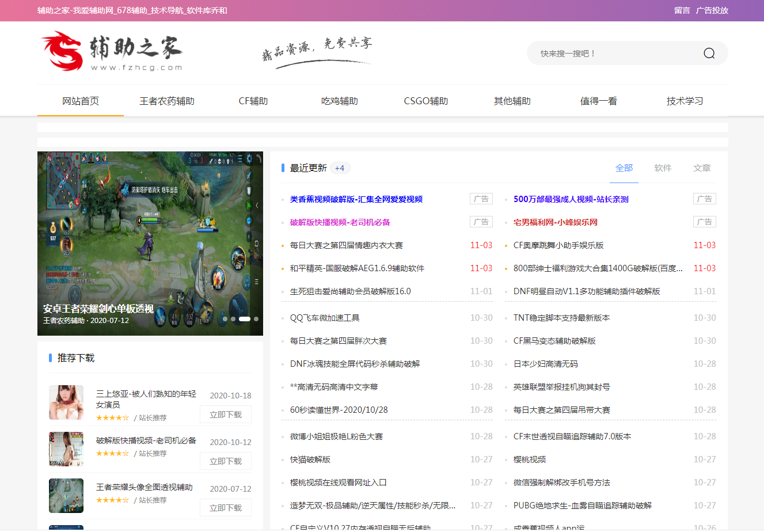The width and height of the screenshot is (764, 532).
Task: Open the 广告投放 link in top bar
Action: pyautogui.click(x=712, y=10)
